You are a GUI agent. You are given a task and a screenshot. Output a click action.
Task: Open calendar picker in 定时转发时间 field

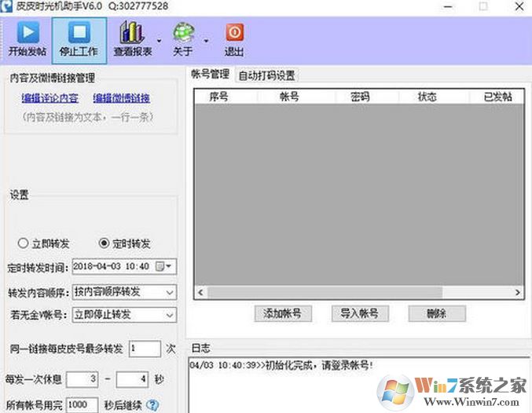[x=163, y=266]
